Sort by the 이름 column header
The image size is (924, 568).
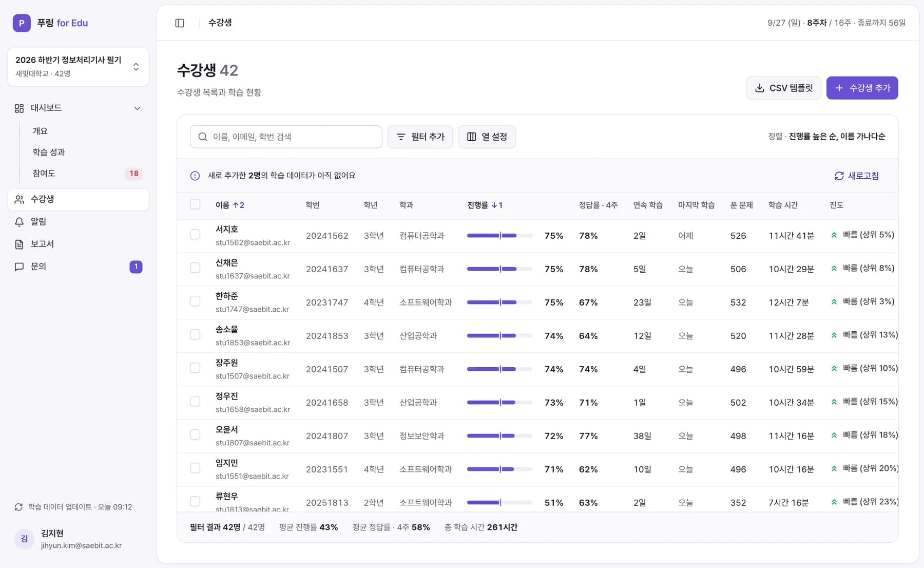point(229,205)
